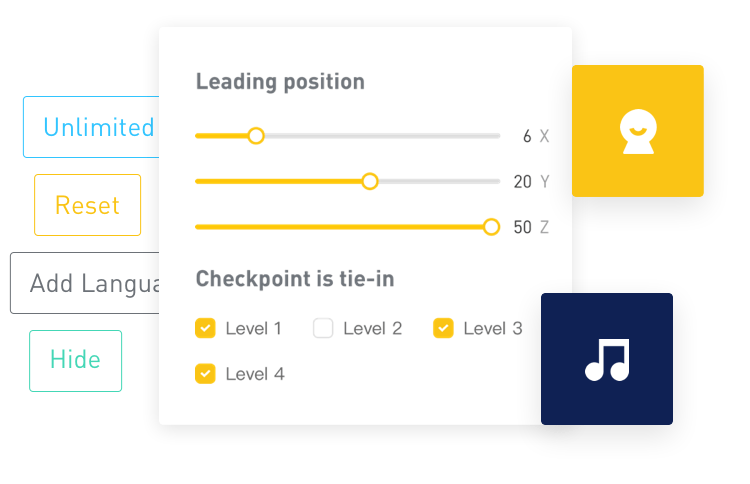Click the Z value 50

tap(522, 227)
